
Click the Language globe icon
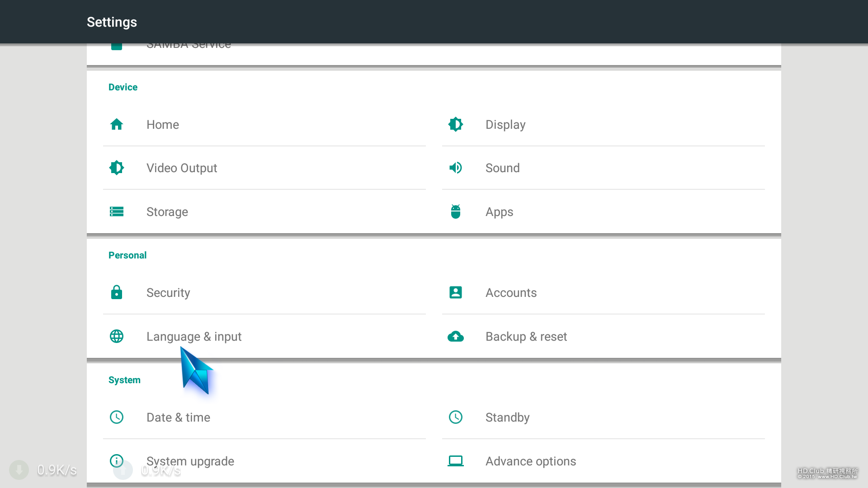point(117,336)
